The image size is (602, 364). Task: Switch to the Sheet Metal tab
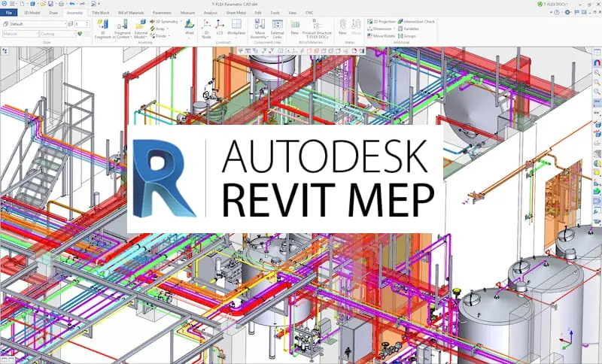236,13
